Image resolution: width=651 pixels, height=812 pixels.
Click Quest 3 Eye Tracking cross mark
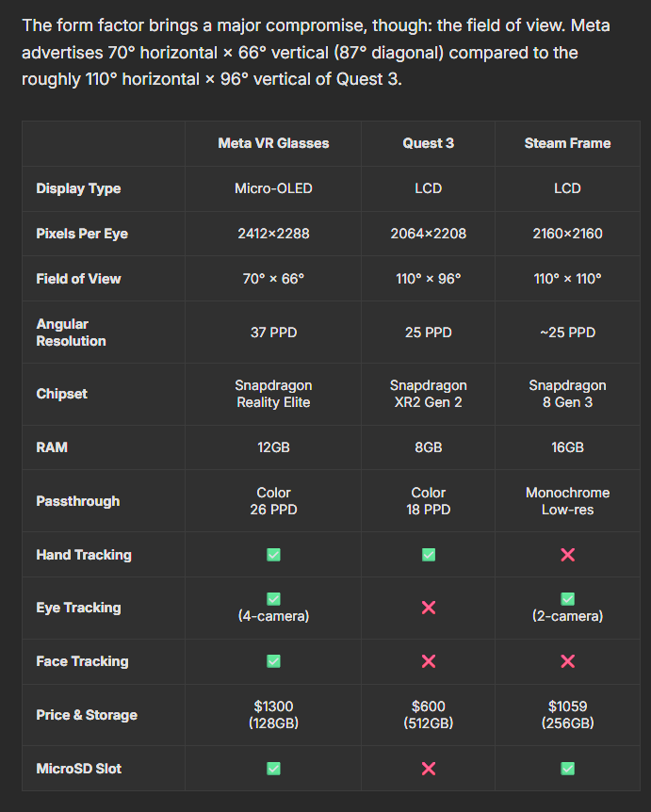[x=429, y=608]
